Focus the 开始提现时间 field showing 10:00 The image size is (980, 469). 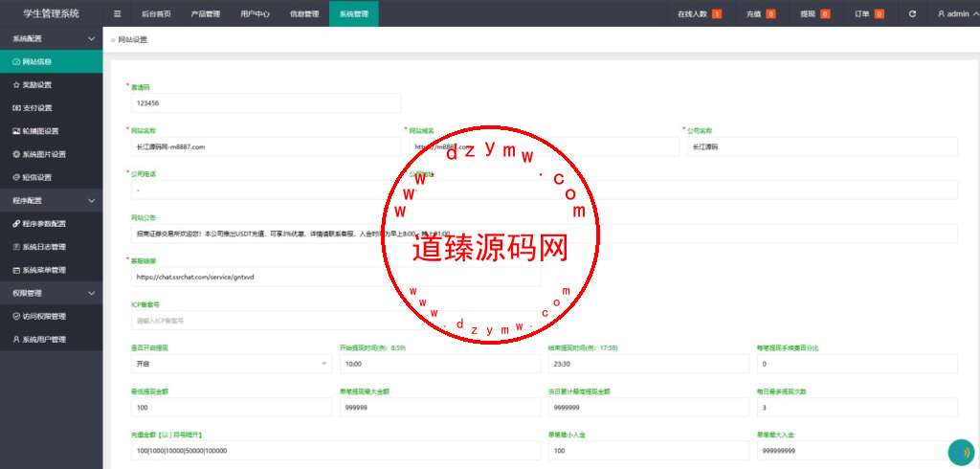(440, 364)
